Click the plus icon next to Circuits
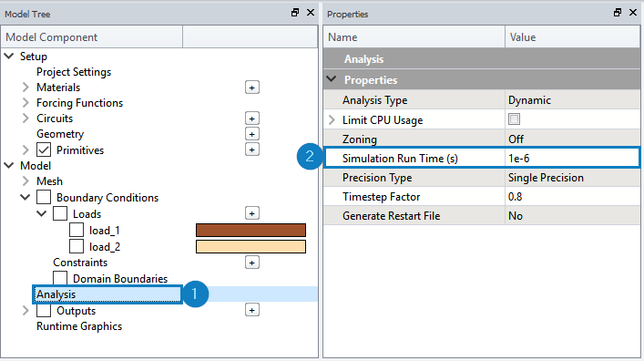Viewport: 644px width, 361px height. coord(251,119)
